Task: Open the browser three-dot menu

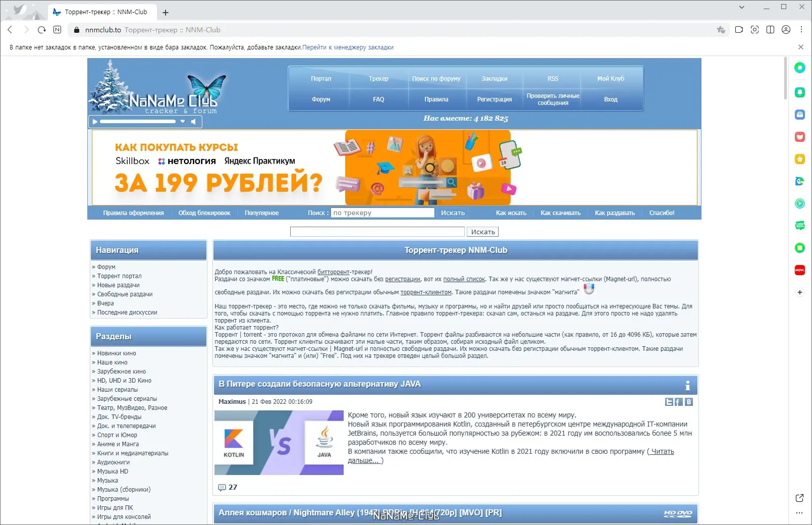Action: tap(801, 30)
